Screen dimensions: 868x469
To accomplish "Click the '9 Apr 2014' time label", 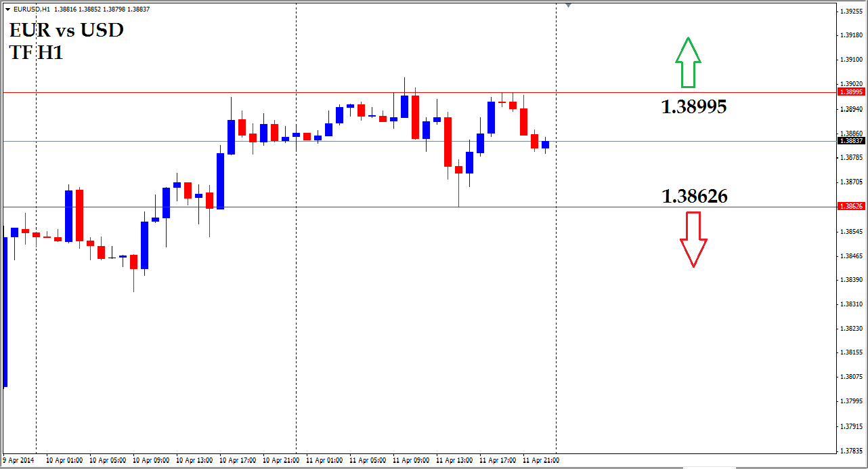I will [x=18, y=460].
